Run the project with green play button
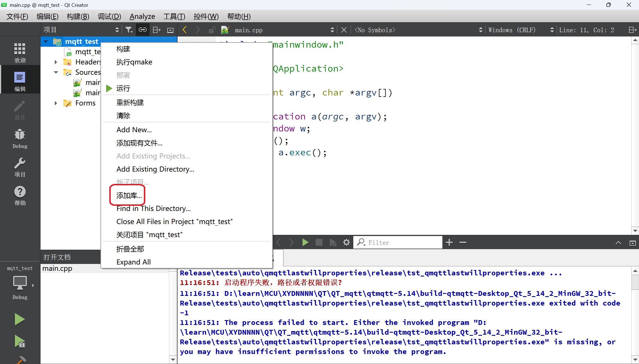 (20, 319)
